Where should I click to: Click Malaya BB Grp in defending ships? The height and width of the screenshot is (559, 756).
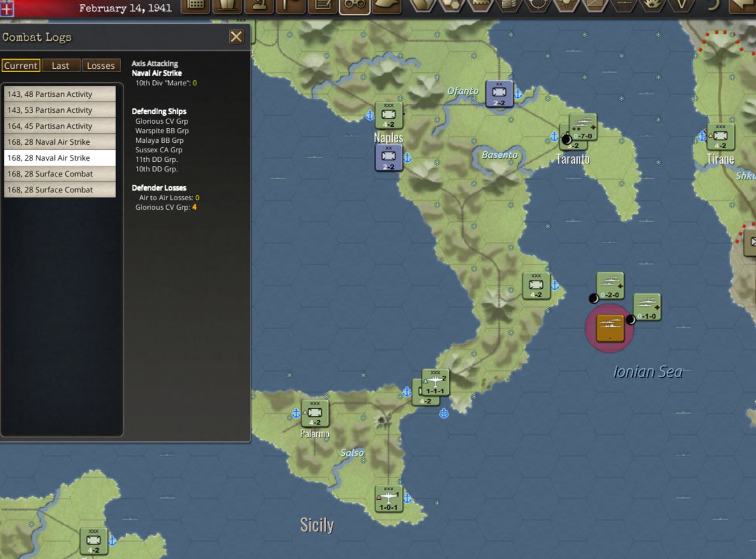159,140
